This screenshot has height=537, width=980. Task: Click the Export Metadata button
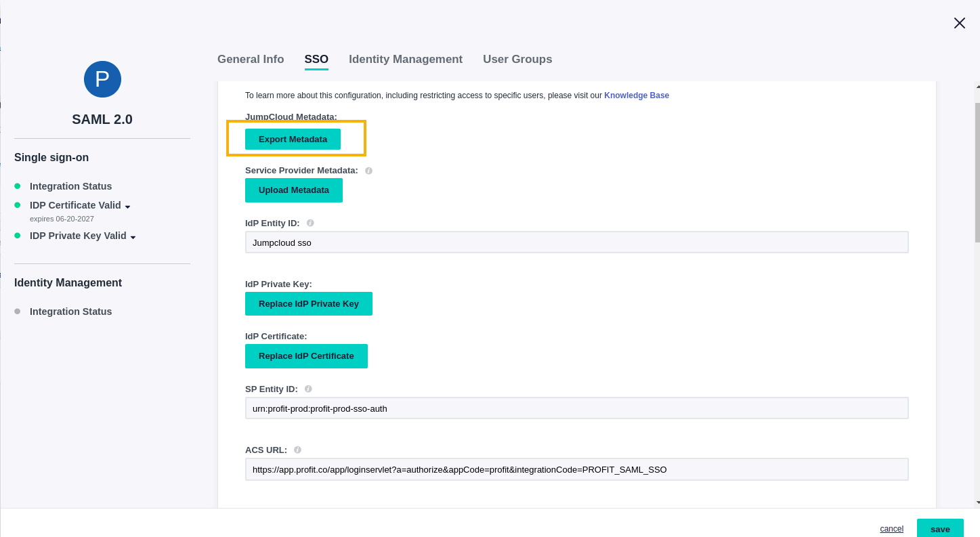coord(293,139)
